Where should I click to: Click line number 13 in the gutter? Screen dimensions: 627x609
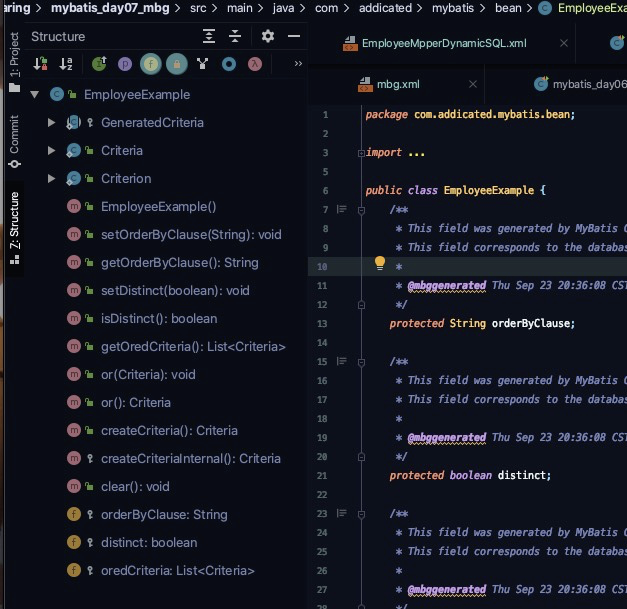322,323
